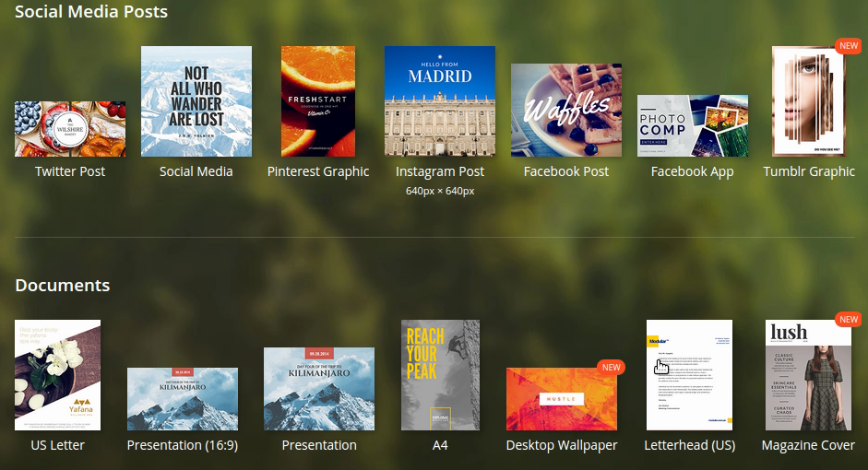Choose the Tumblr Graphic portrait thumbnail
868x470 pixels.
point(808,101)
